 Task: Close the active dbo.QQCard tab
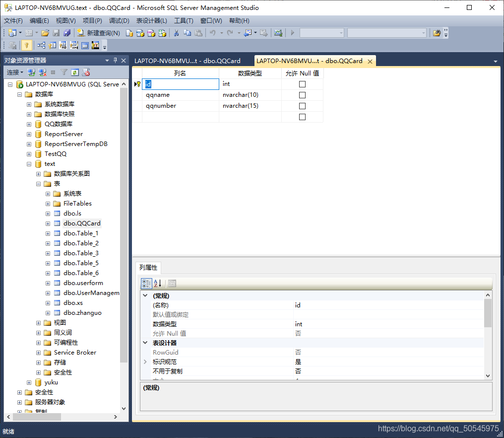pos(370,62)
